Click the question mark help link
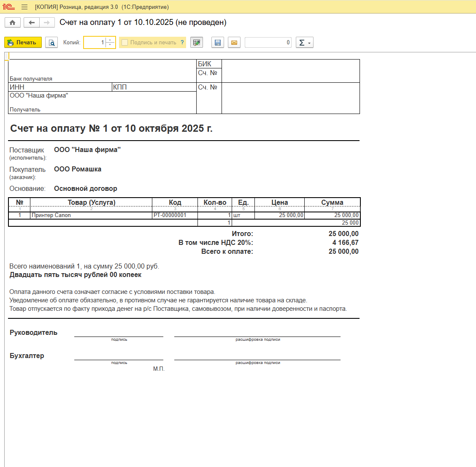This screenshot has height=467, width=476. pos(182,43)
